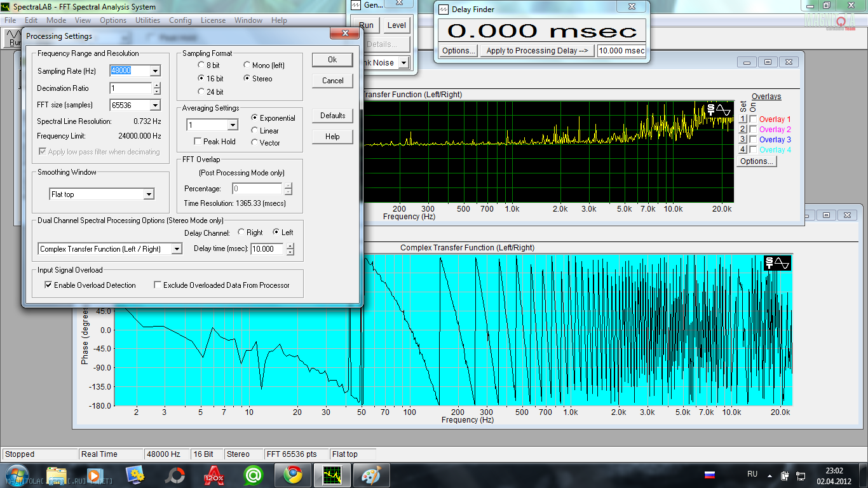Open the Options menu

[x=113, y=20]
